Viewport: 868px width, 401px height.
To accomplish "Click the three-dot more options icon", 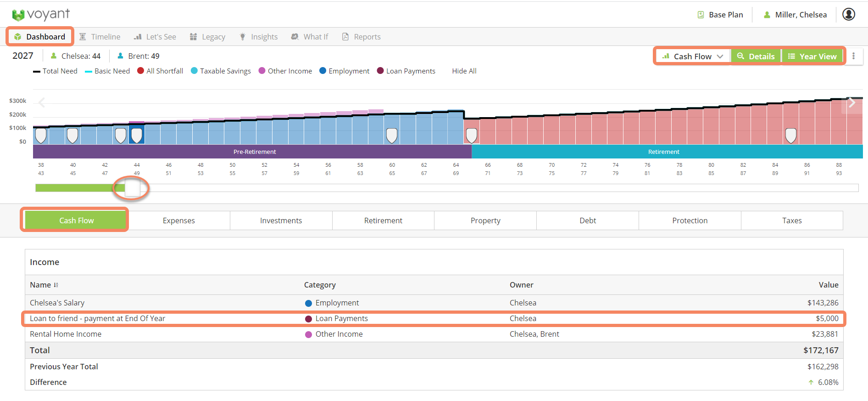I will (x=853, y=56).
